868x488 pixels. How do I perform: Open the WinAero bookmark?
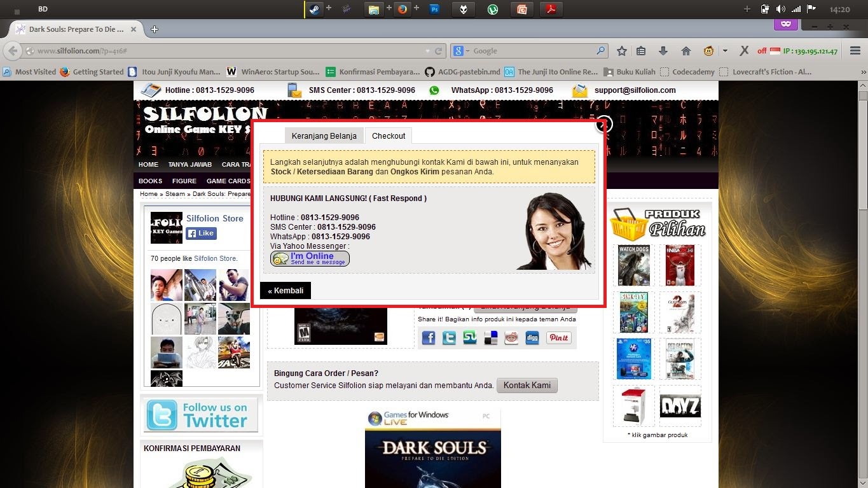[273, 72]
